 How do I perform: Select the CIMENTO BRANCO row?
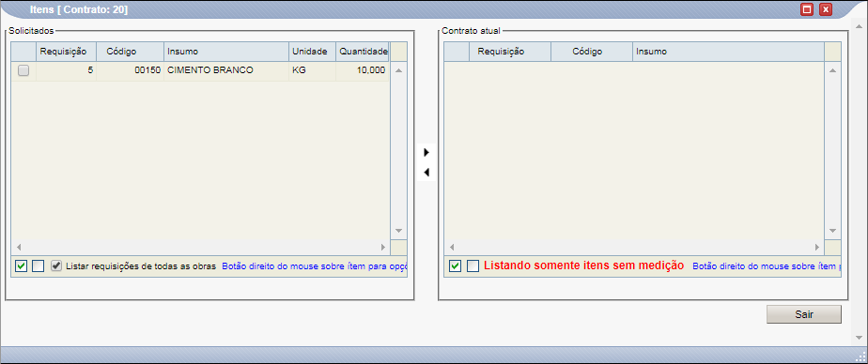pos(200,70)
